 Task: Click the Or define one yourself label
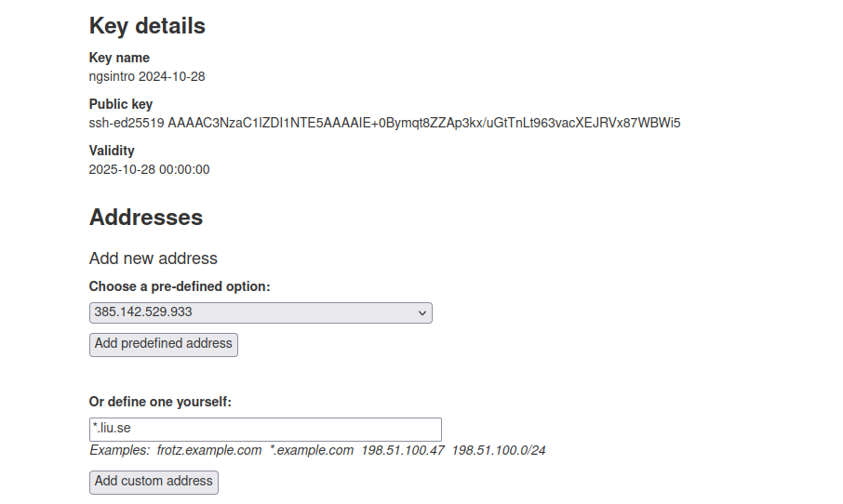[x=160, y=402]
